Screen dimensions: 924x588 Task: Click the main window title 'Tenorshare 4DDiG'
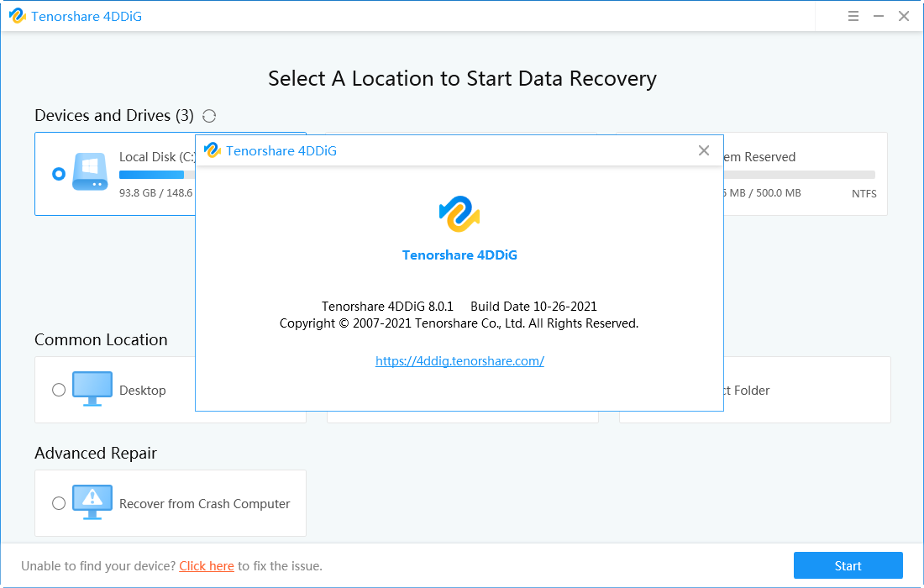(x=87, y=17)
